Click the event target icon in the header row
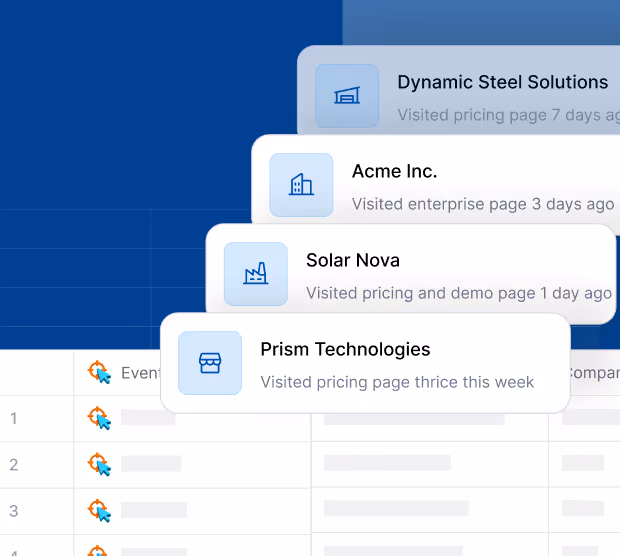This screenshot has height=556, width=620. [99, 372]
